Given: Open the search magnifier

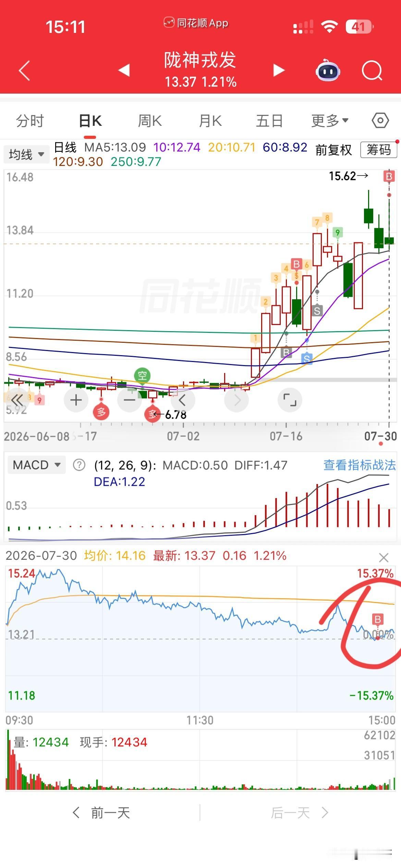Looking at the screenshot, I should tap(372, 71).
